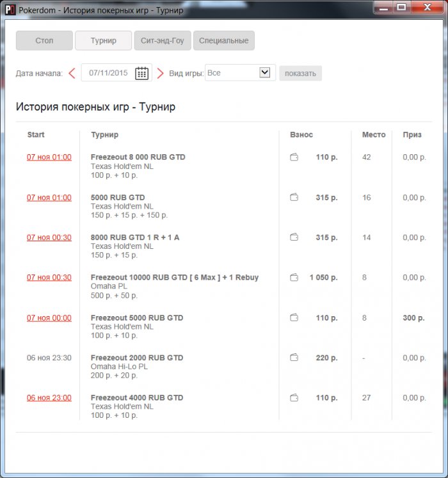Select title 8000 RUB GTD 1 R + 1 A
The height and width of the screenshot is (478, 448).
pos(135,237)
